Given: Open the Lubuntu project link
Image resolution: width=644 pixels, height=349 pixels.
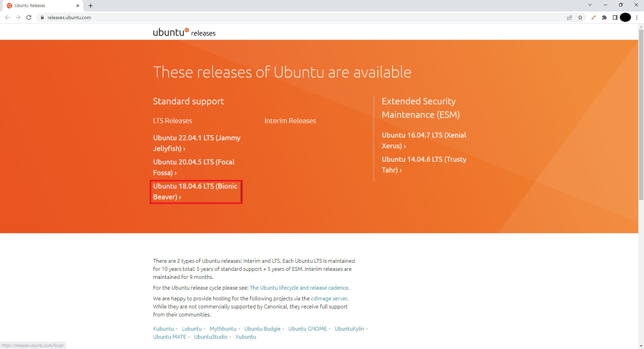Looking at the screenshot, I should 192,329.
